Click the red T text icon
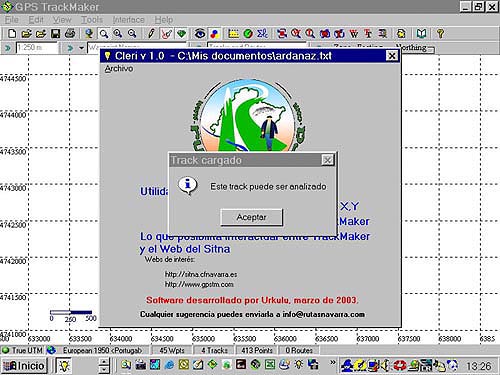Screen dimensions: 500x375 (x=368, y=34)
